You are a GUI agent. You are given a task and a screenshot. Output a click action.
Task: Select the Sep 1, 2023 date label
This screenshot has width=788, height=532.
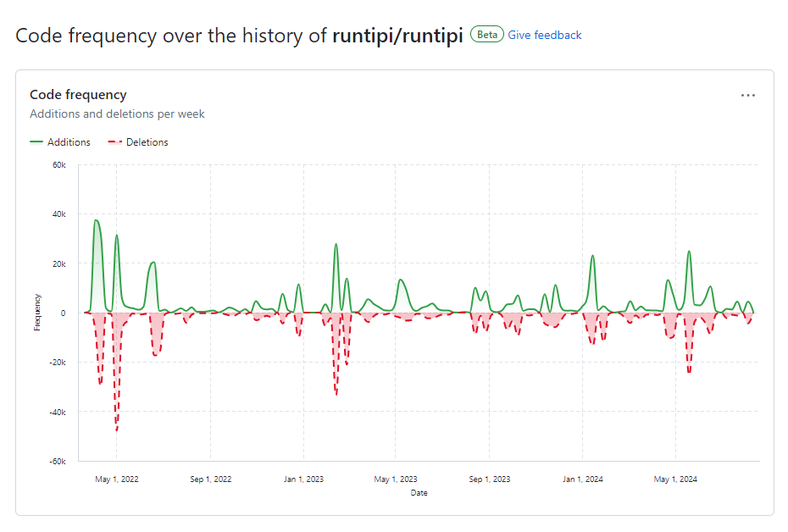tap(489, 479)
